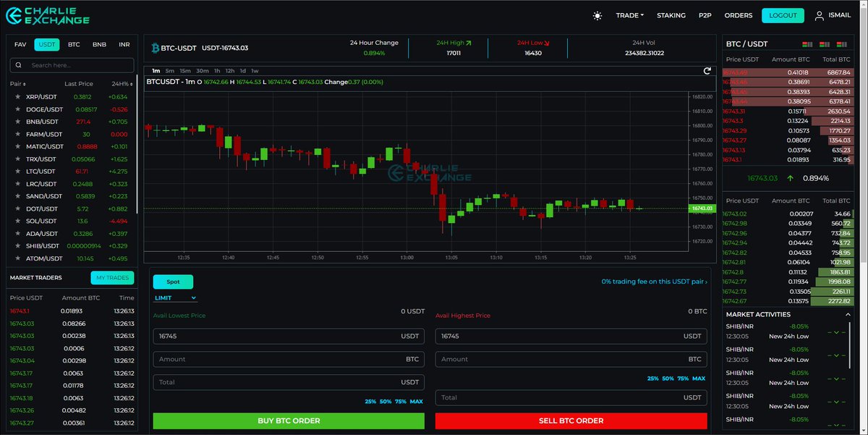The image size is (868, 435).
Task: Set chart timeframe to 1h
Action: point(218,71)
